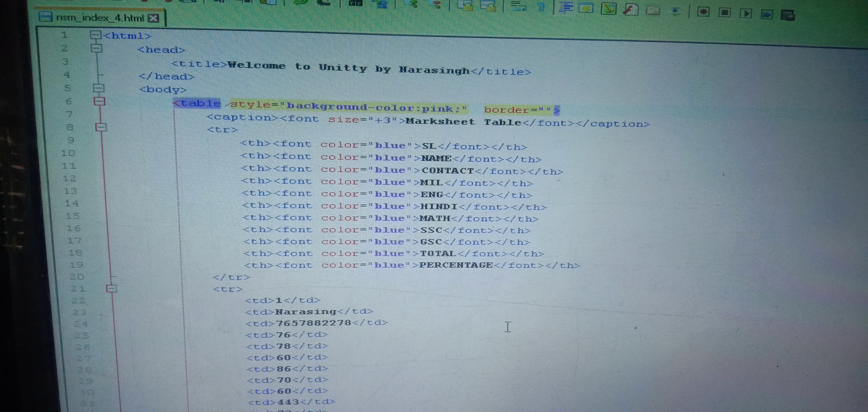Close the nsm_index_4.html tab
This screenshot has height=412, width=868.
click(x=154, y=18)
